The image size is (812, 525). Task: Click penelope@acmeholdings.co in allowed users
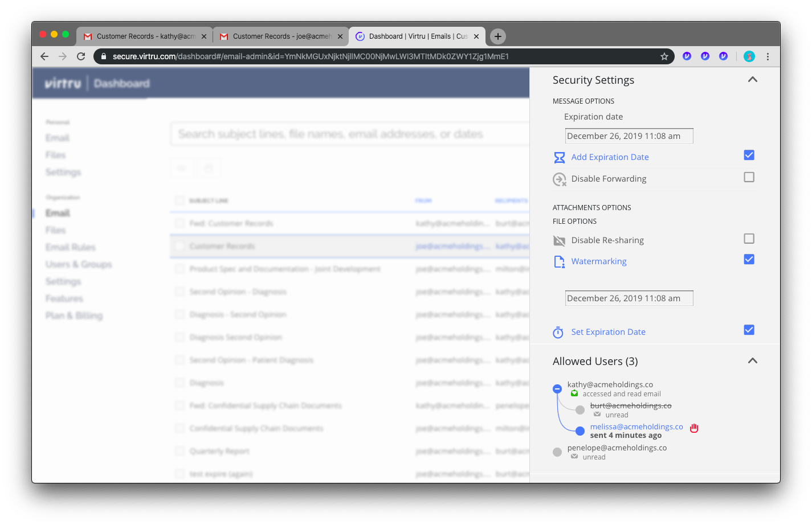(617, 448)
